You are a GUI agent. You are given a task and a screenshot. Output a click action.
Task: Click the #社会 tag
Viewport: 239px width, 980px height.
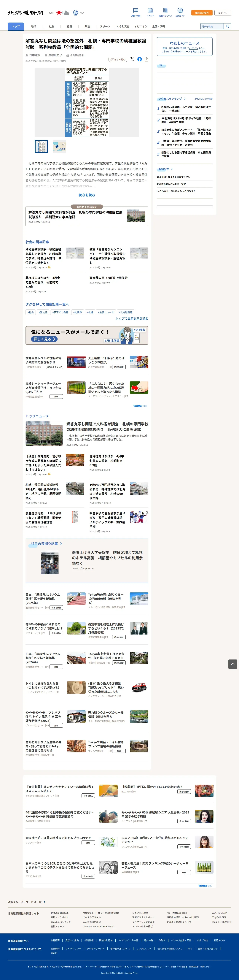pyautogui.click(x=31, y=312)
